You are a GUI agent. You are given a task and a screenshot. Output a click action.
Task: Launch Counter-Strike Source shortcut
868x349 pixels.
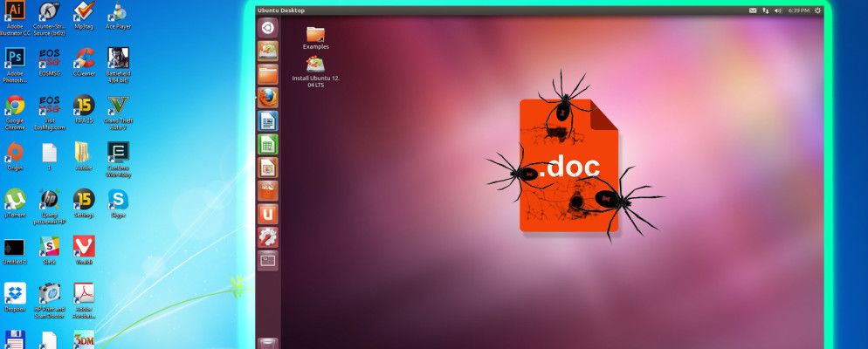(49, 17)
